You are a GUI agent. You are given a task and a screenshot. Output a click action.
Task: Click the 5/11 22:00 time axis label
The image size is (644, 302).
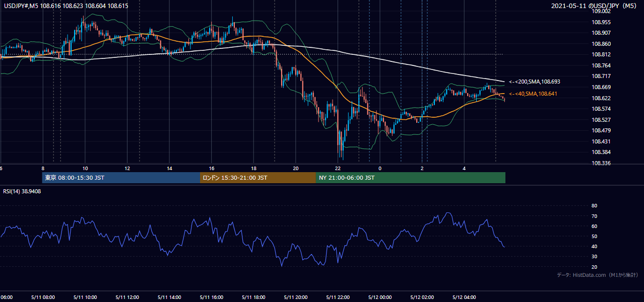[x=338, y=297]
